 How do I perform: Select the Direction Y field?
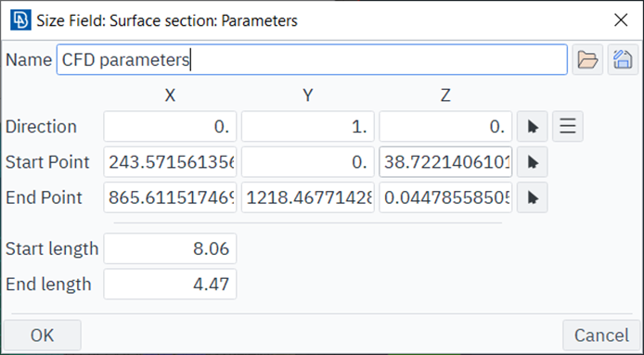pos(308,126)
